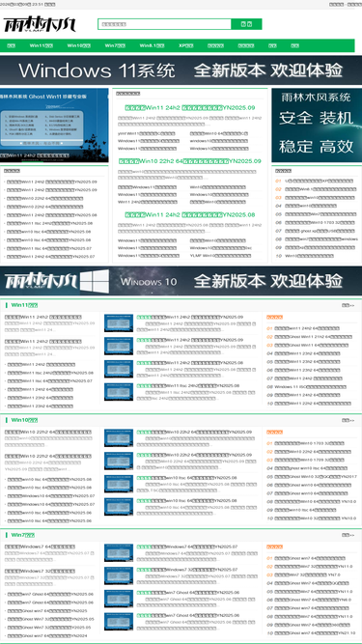Open rank 10 Win11 22h2 64 in Win11 ranking
Viewport: 362px width, 644px height.
(313, 404)
